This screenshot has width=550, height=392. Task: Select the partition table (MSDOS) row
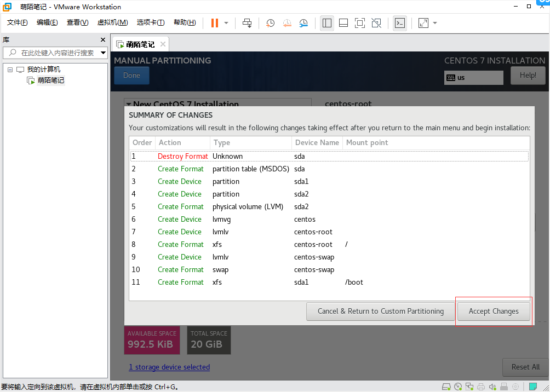tap(329, 169)
